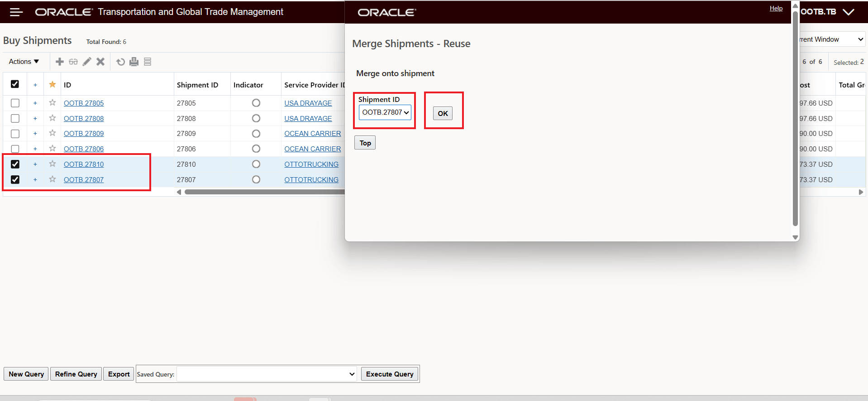Screen dimensions: 868x401
Task: Open shipment link OOTB.27810
Action: (x=84, y=164)
